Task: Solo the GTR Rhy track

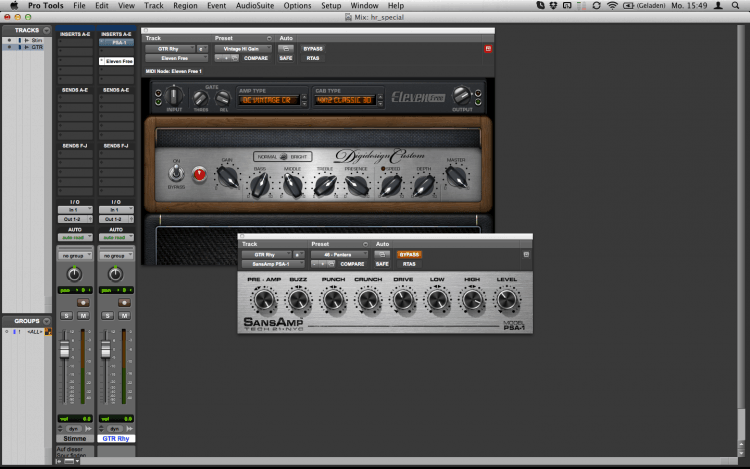Action: (107, 316)
